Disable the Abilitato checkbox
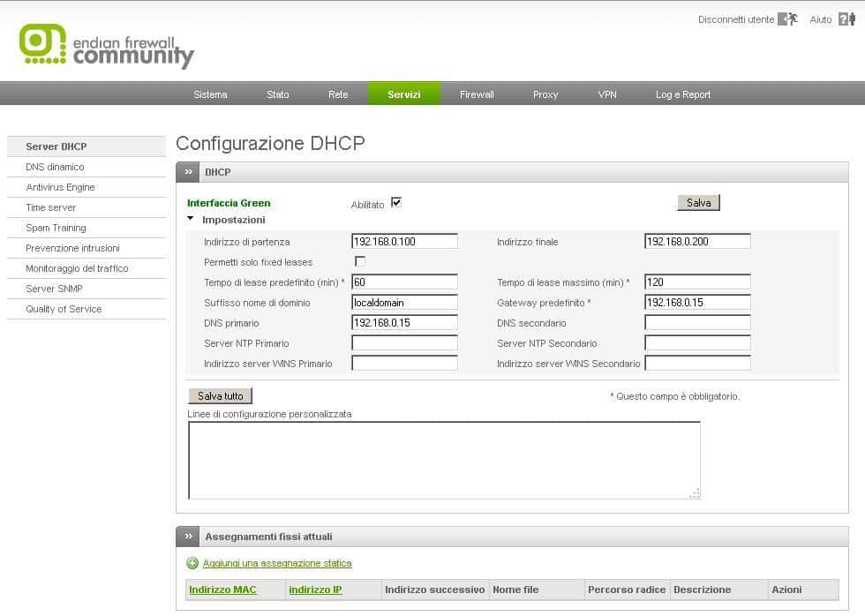865x616 pixels. click(396, 202)
